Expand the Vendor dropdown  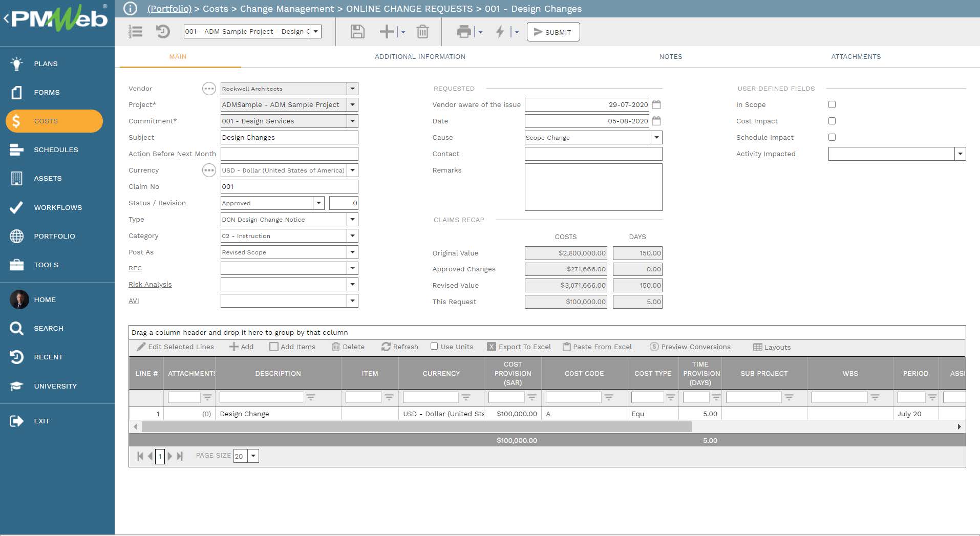(352, 89)
